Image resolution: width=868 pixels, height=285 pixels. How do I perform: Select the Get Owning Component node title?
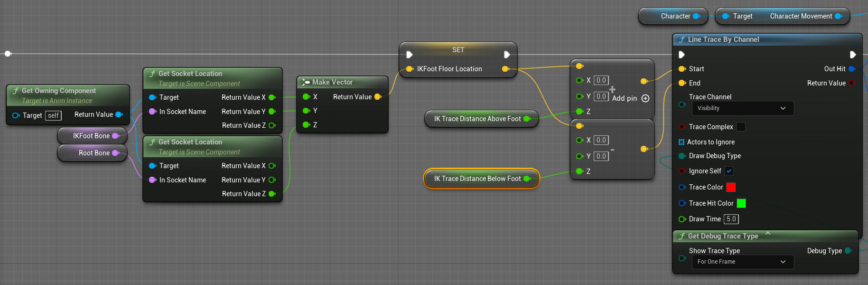[x=58, y=91]
